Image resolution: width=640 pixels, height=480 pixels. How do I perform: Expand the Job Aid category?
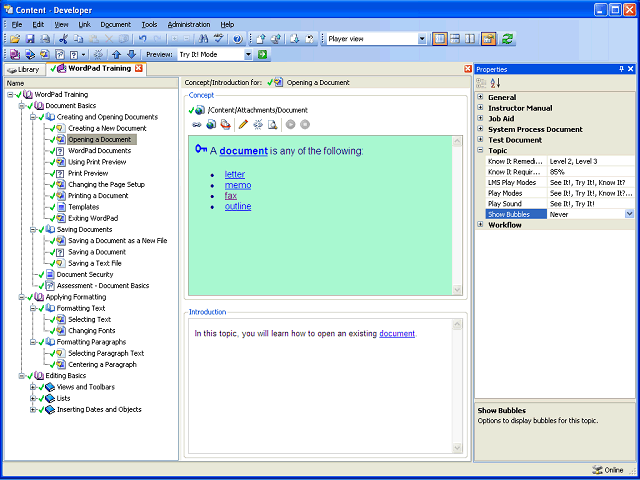click(x=480, y=118)
